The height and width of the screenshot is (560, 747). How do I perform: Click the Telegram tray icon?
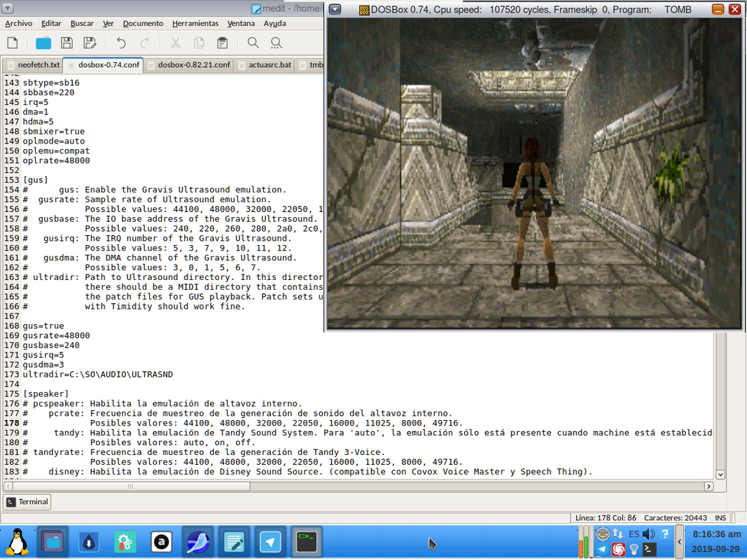(x=603, y=550)
